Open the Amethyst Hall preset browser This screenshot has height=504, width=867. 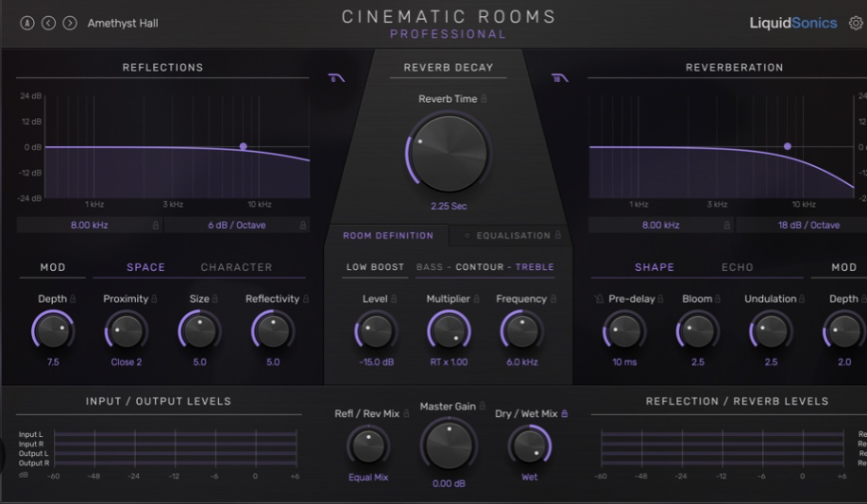(123, 24)
